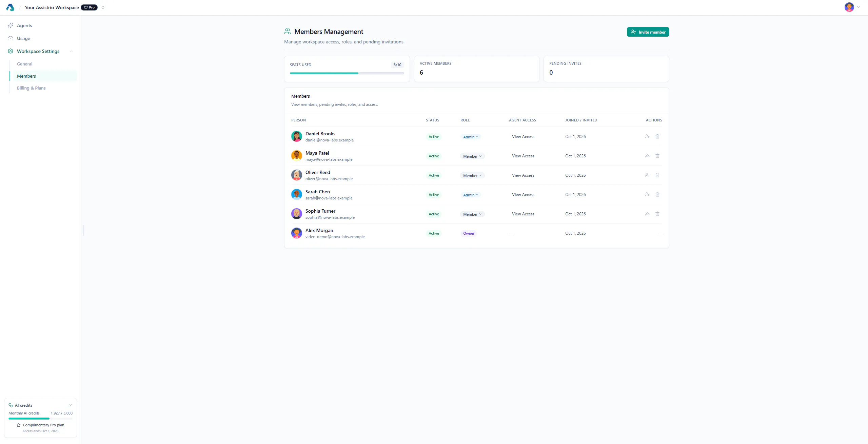Click the 6/10 seats count
The image size is (868, 444).
tap(397, 65)
